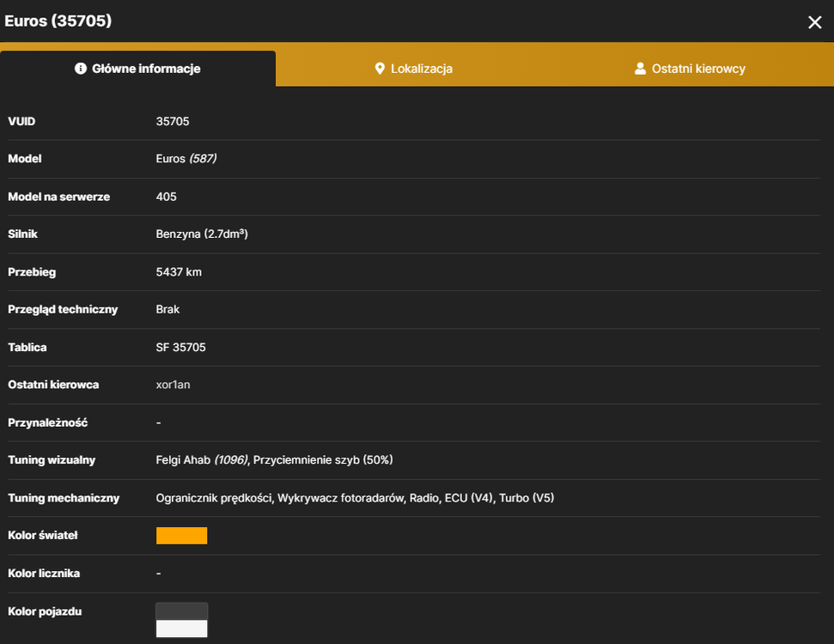Click the white Kolor pojazdu swatch
Screen dimensions: 834x644
(181, 629)
